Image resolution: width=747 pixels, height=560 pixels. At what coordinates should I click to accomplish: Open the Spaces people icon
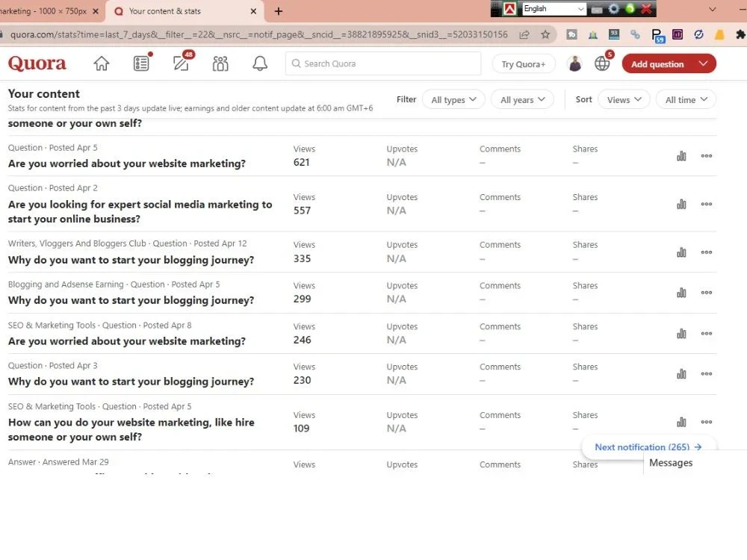coord(220,63)
